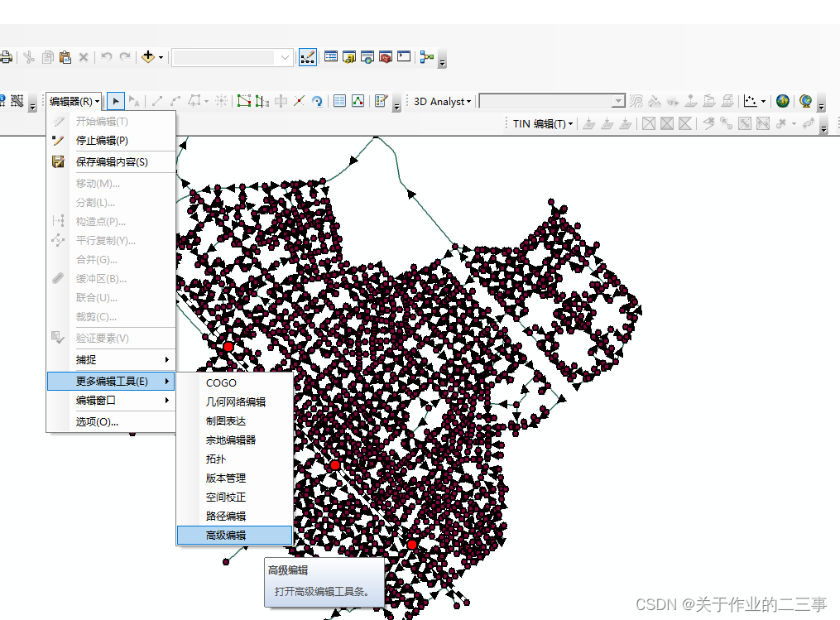Open the Attributes window icon
The width and height of the screenshot is (840, 620).
[x=339, y=101]
